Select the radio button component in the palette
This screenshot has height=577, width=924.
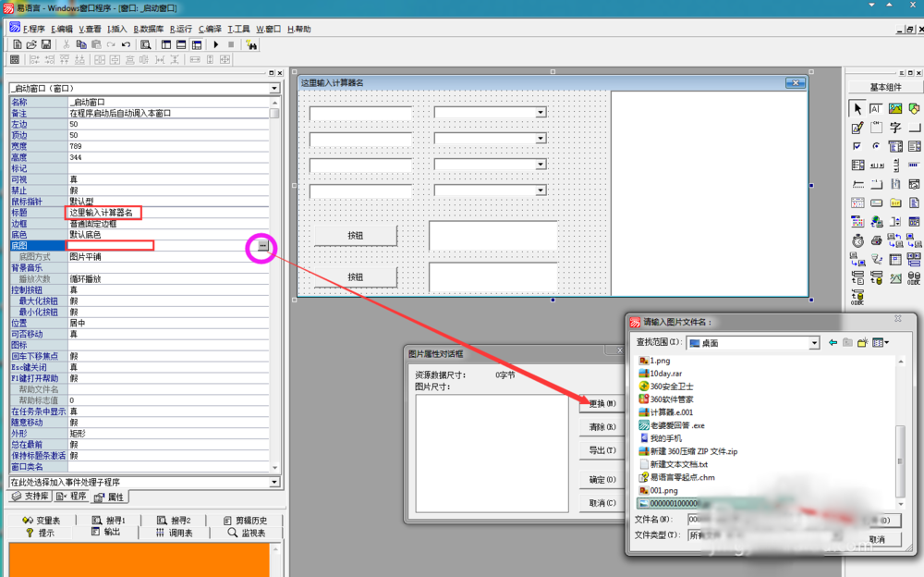(x=876, y=146)
